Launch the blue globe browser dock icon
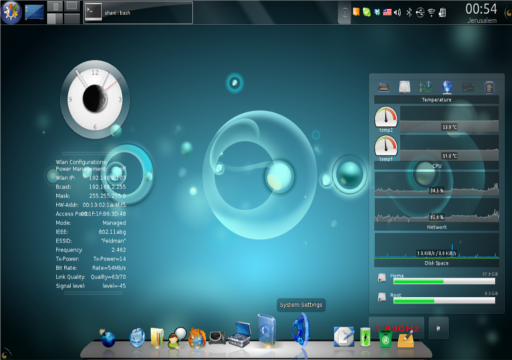 click(108, 338)
